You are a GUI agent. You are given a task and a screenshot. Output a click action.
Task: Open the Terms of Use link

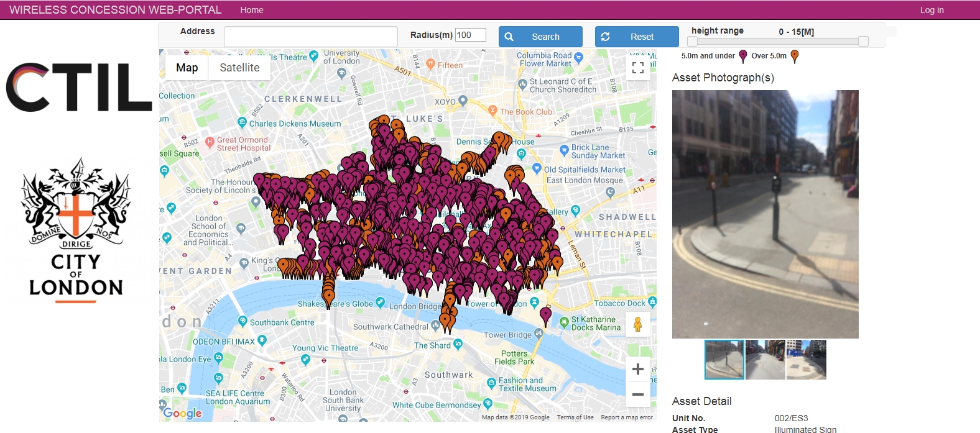[575, 417]
